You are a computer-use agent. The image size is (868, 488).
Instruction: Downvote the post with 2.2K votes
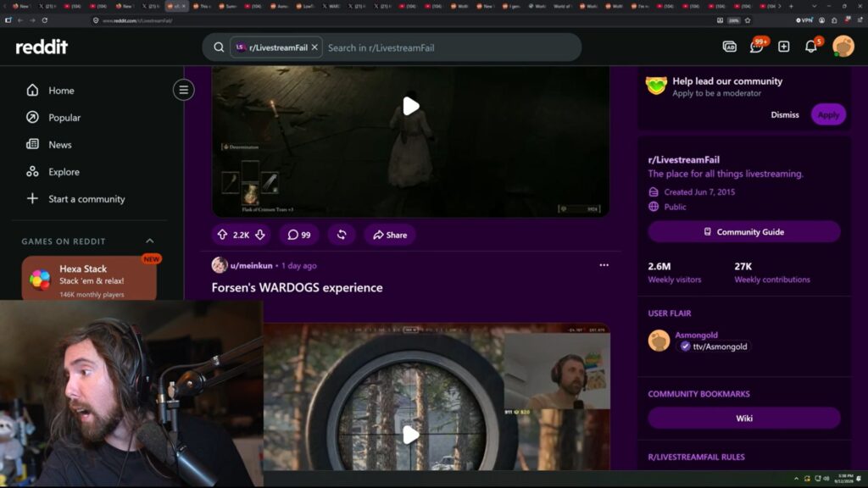coord(259,235)
